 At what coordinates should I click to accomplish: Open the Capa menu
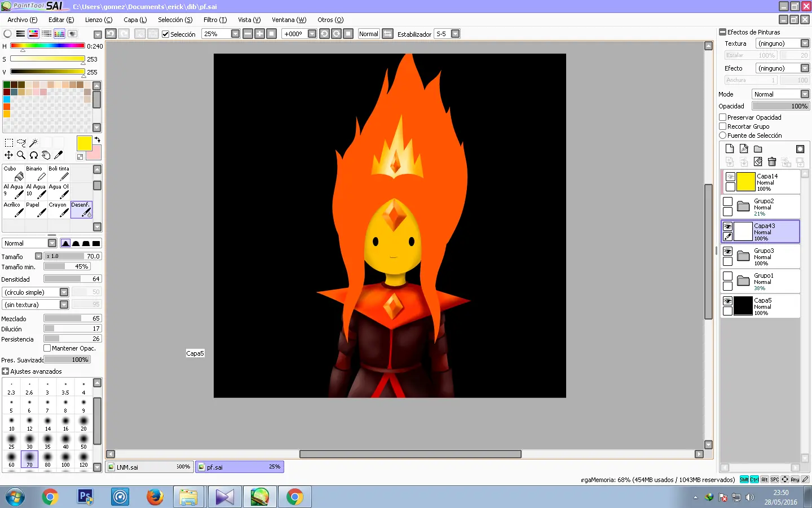[135, 20]
